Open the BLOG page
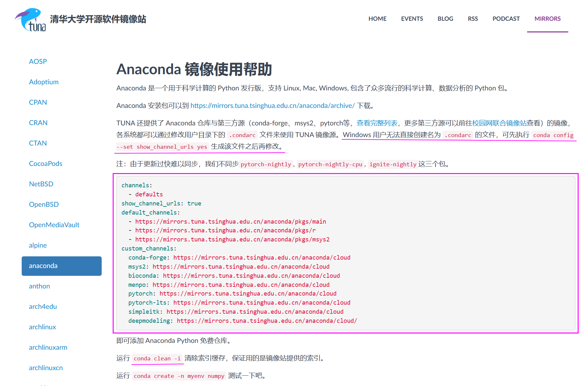This screenshot has height=386, width=588. pos(445,19)
